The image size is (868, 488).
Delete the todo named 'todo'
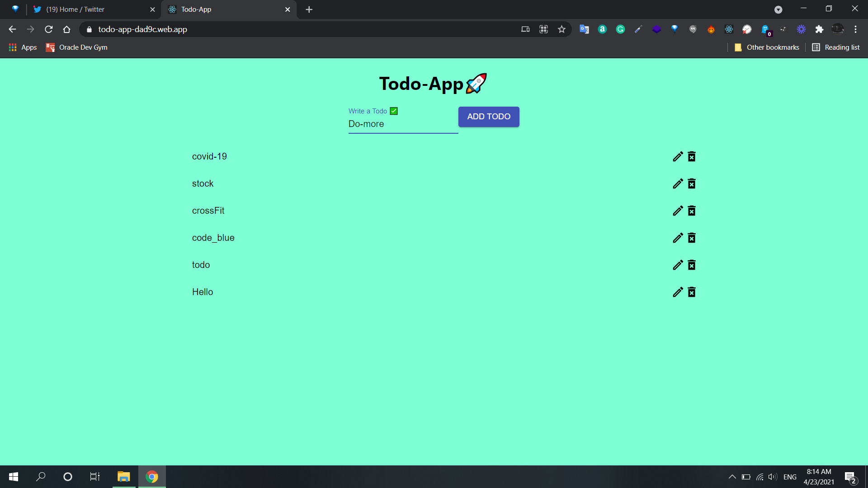692,265
